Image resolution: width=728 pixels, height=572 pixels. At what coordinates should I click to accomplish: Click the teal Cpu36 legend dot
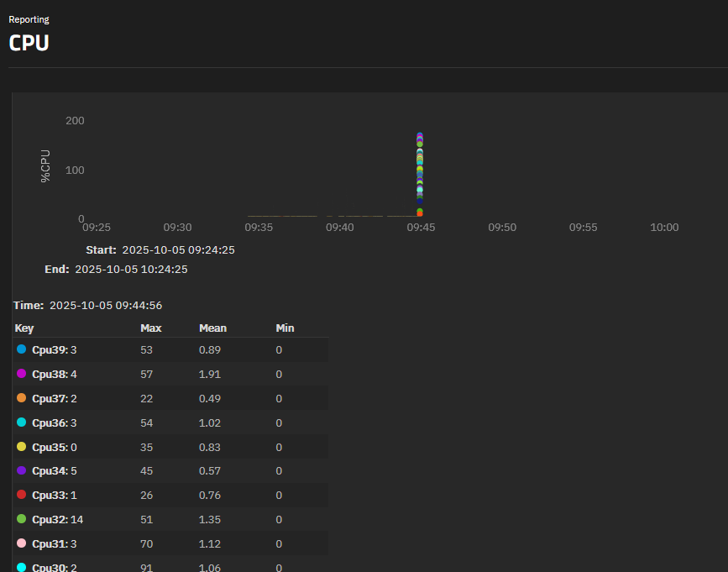(x=22, y=422)
